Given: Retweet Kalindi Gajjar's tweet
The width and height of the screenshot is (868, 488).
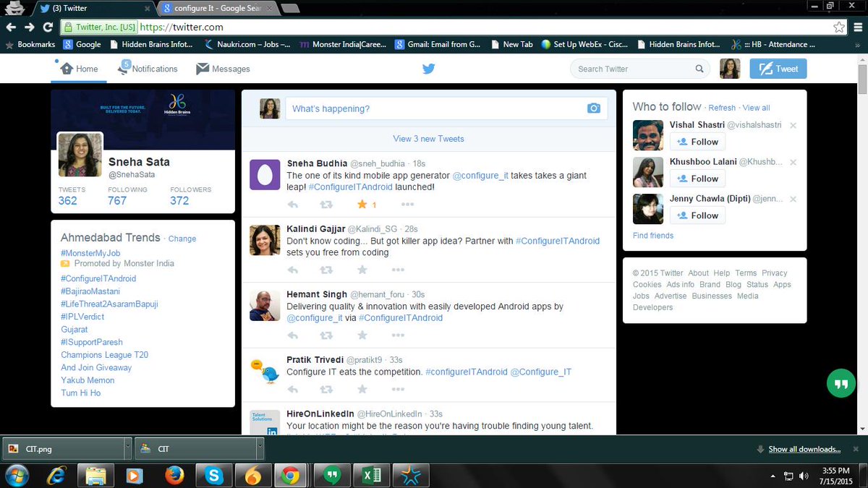Looking at the screenshot, I should click(x=326, y=270).
